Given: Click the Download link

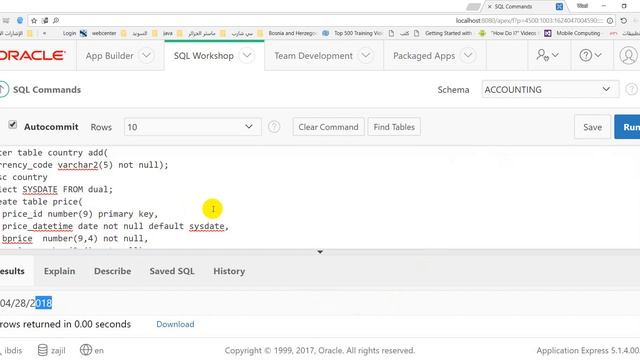Looking at the screenshot, I should (175, 324).
